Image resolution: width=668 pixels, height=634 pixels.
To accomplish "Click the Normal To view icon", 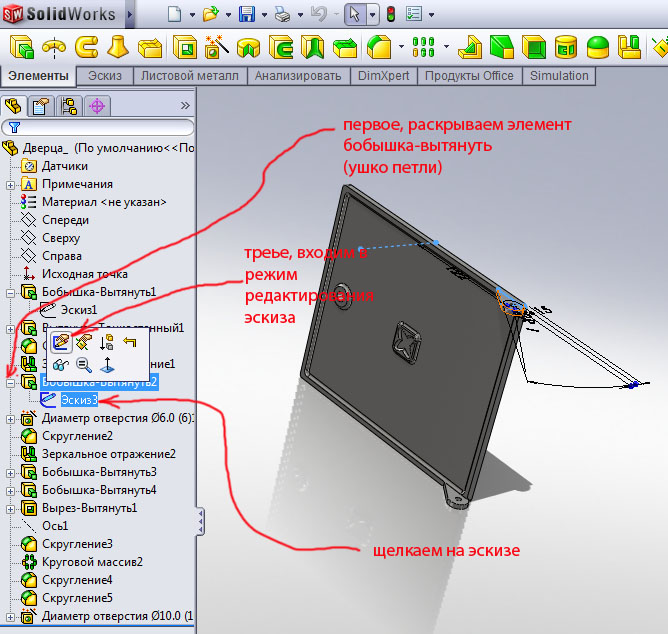I will coord(107,365).
